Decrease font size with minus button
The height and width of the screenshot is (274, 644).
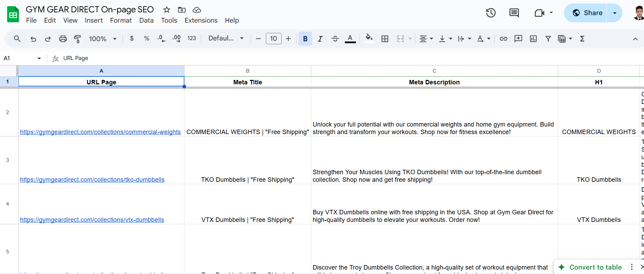(258, 39)
